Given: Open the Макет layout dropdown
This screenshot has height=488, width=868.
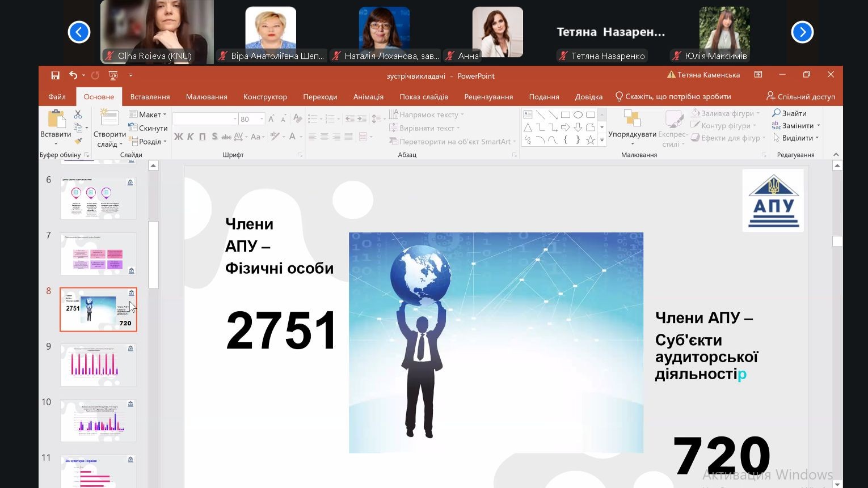Looking at the screenshot, I should tap(149, 114).
